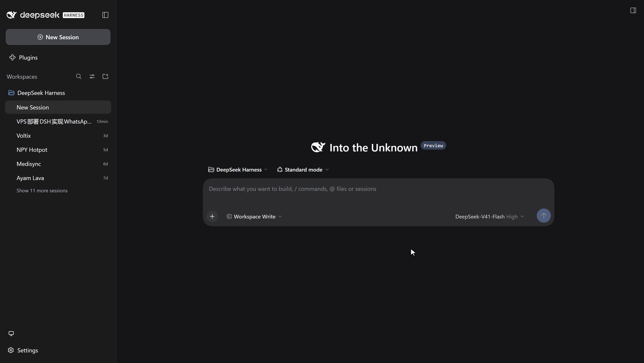This screenshot has height=363, width=644.
Task: Open Plugins page
Action: click(x=58, y=58)
